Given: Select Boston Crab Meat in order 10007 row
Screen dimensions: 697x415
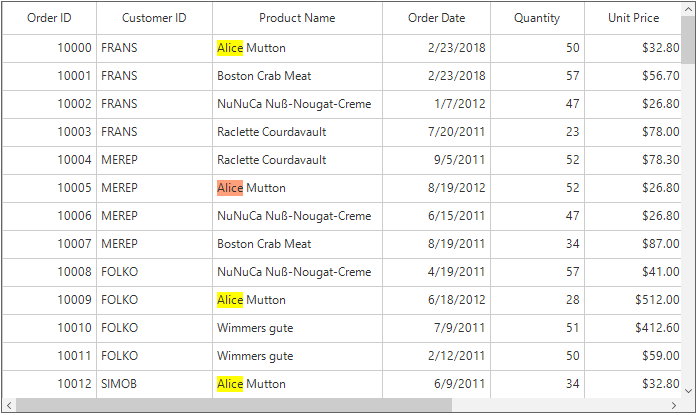Looking at the screenshot, I should [x=297, y=244].
